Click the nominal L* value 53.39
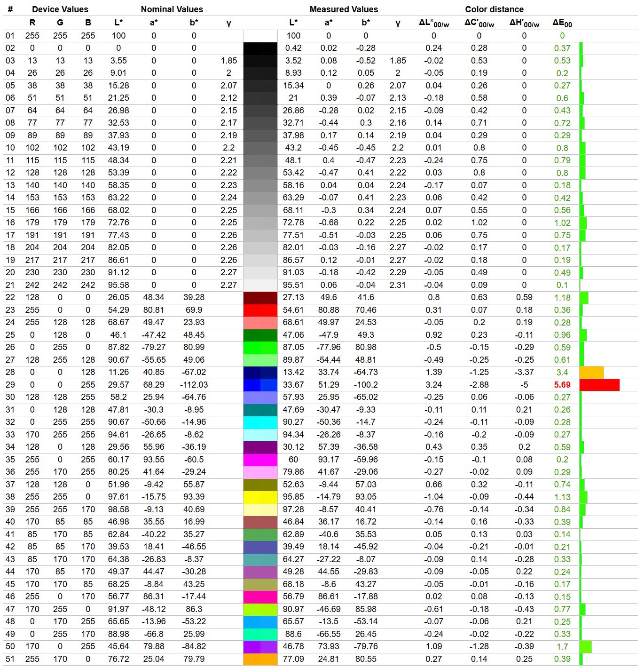 [118, 173]
